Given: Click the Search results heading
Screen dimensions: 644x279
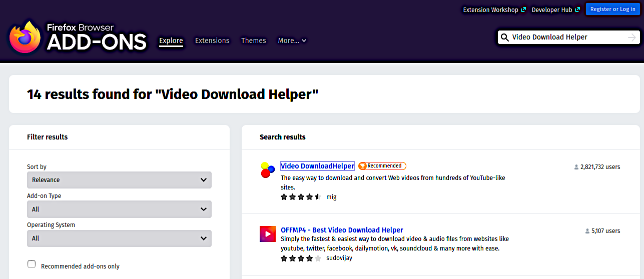Looking at the screenshot, I should click(283, 137).
